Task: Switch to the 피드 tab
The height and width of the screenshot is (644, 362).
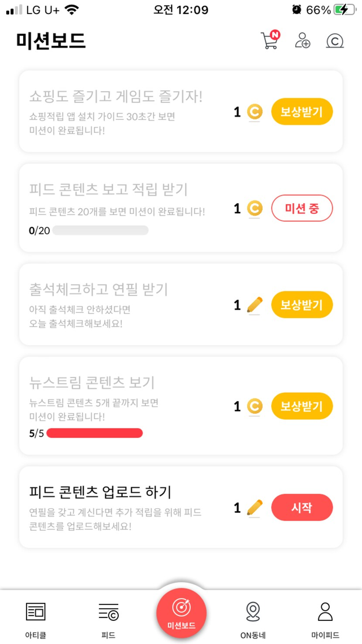Action: pos(108,617)
